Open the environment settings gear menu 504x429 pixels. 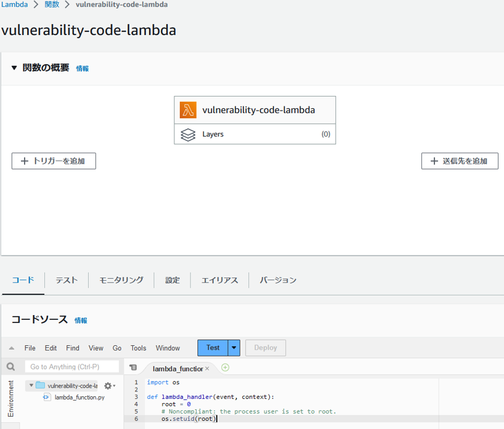[x=108, y=385]
